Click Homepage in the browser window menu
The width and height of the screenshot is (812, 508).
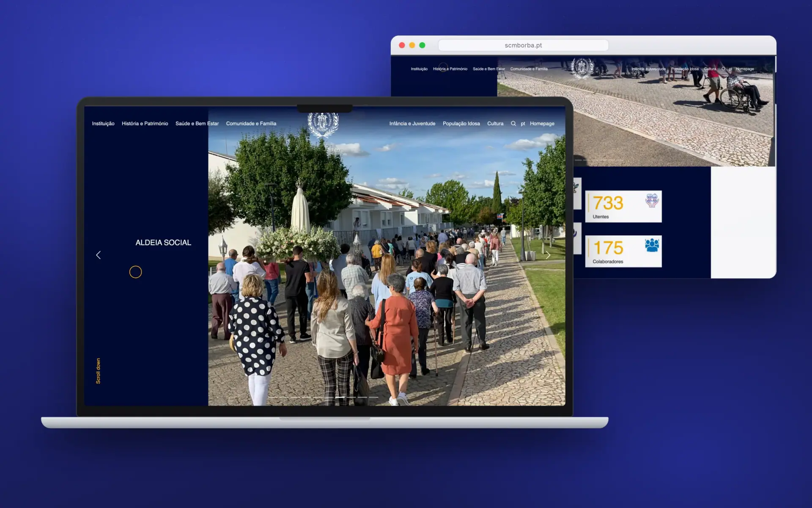pyautogui.click(x=745, y=69)
